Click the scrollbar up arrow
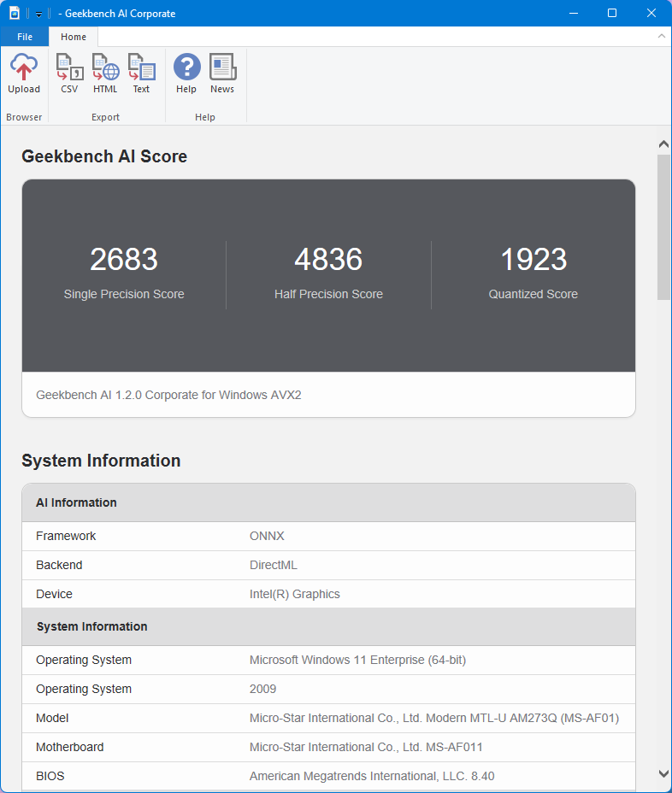The width and height of the screenshot is (672, 793). (x=663, y=144)
